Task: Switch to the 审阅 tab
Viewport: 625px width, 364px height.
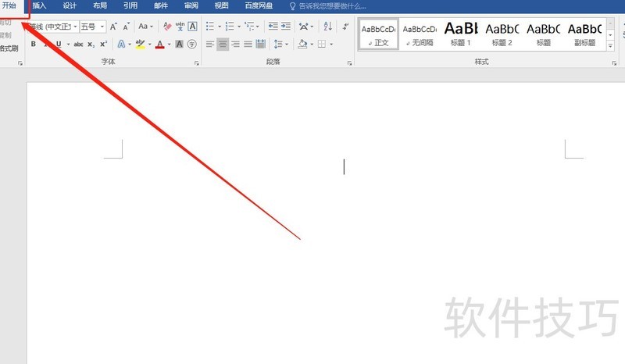Action: point(191,5)
